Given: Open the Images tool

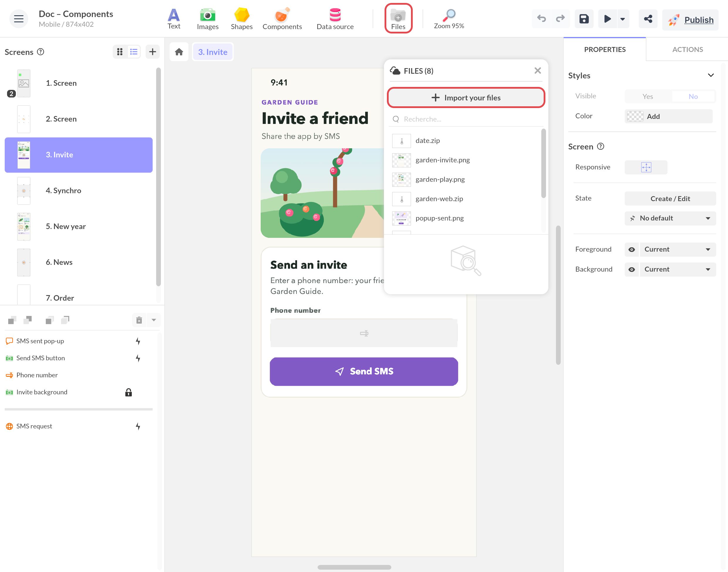Looking at the screenshot, I should click(208, 19).
